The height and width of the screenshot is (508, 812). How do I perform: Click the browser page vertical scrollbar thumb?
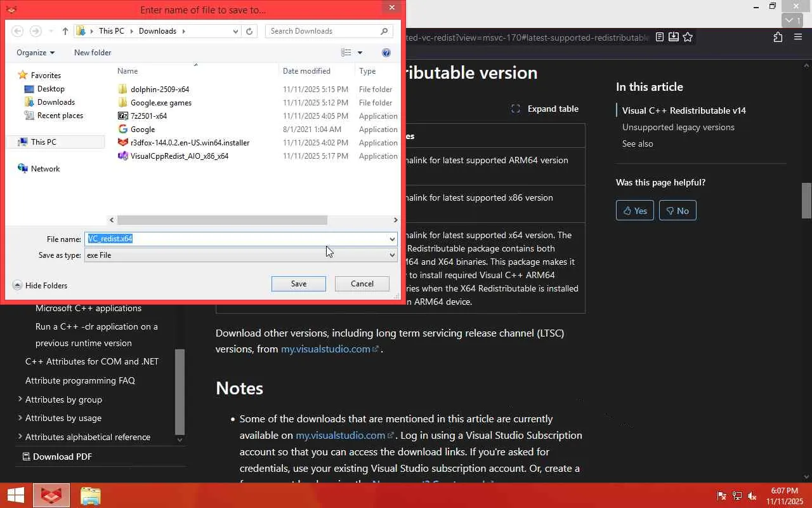(806, 200)
